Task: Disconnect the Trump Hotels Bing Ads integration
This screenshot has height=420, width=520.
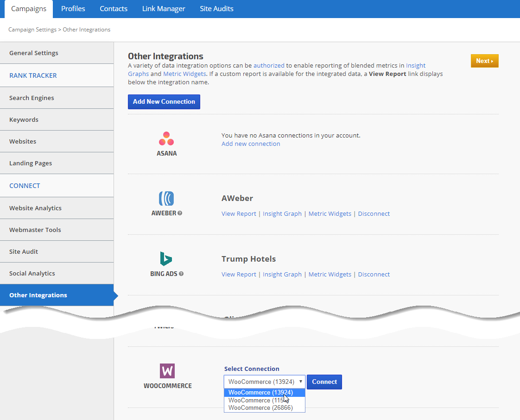Action: tap(374, 275)
